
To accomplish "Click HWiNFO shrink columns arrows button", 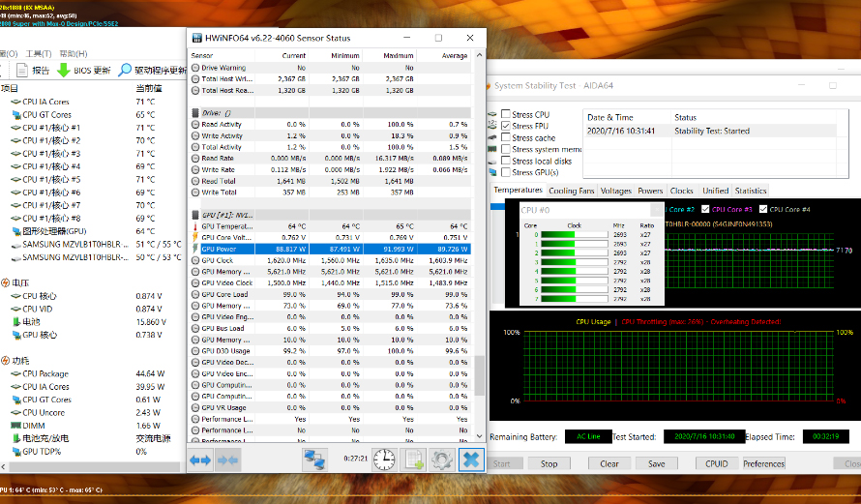I will 228,460.
